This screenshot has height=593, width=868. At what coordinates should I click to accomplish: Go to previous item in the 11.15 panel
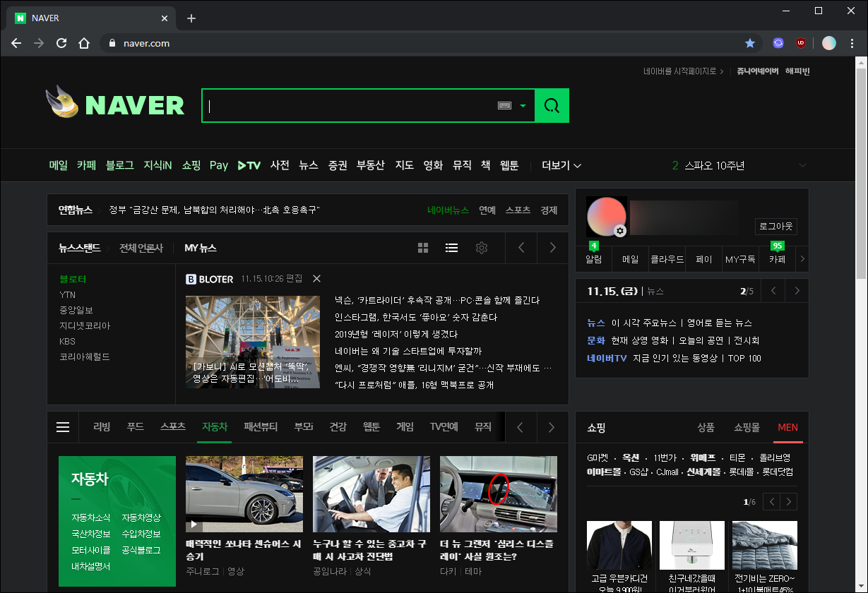pyautogui.click(x=774, y=291)
